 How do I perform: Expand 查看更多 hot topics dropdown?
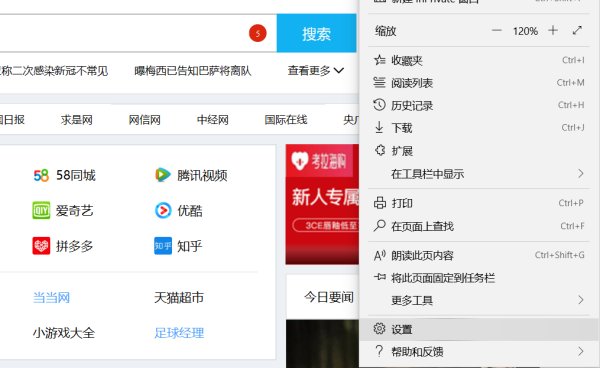(x=316, y=70)
